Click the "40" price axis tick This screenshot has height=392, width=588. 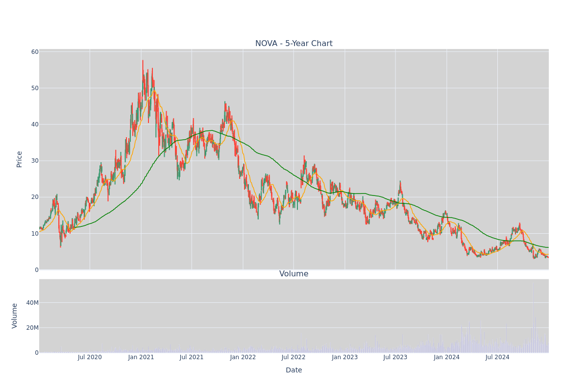(35, 124)
